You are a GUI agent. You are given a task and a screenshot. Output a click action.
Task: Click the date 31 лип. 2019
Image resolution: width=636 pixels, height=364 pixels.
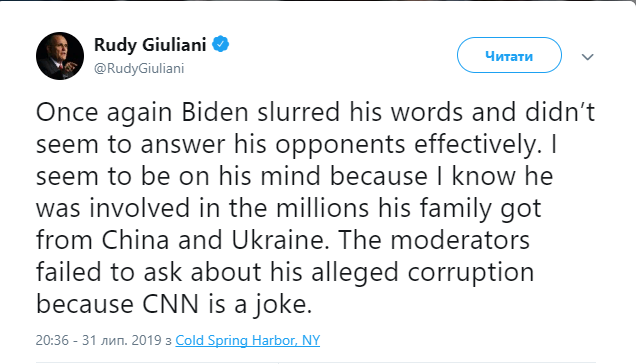point(122,340)
